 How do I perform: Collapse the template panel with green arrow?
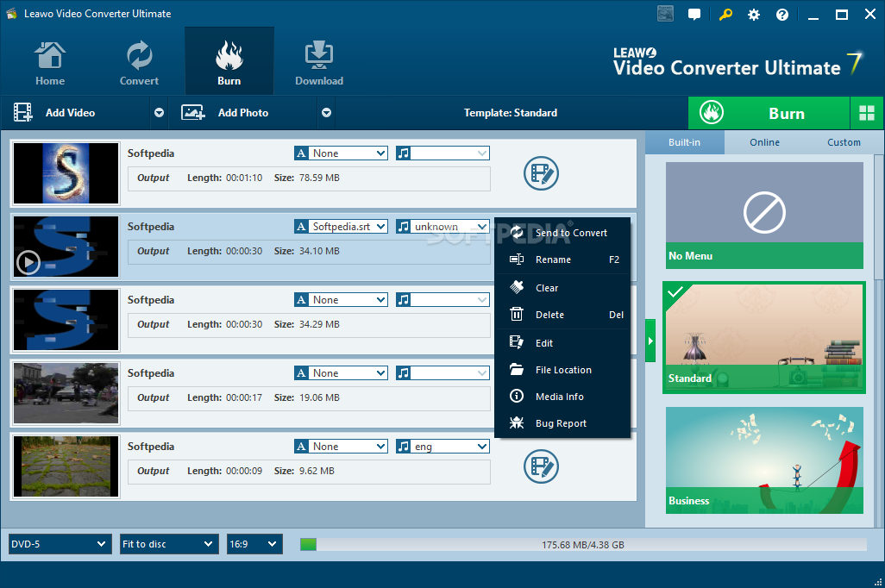[650, 341]
